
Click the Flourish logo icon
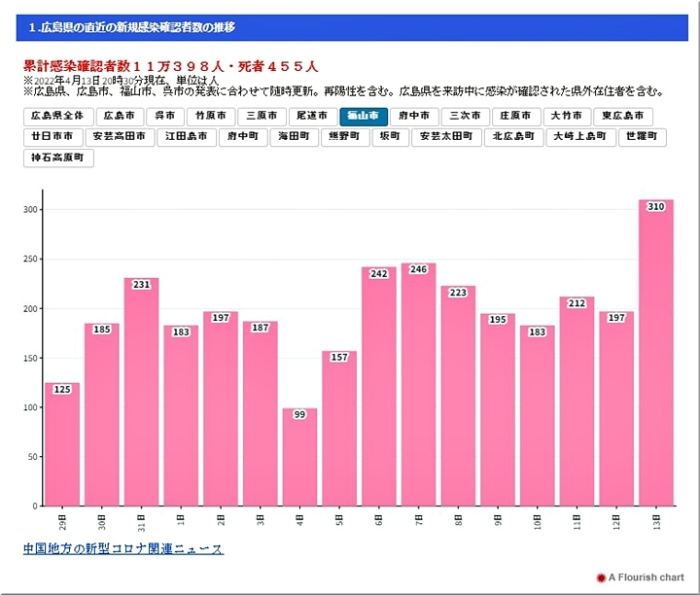click(601, 577)
